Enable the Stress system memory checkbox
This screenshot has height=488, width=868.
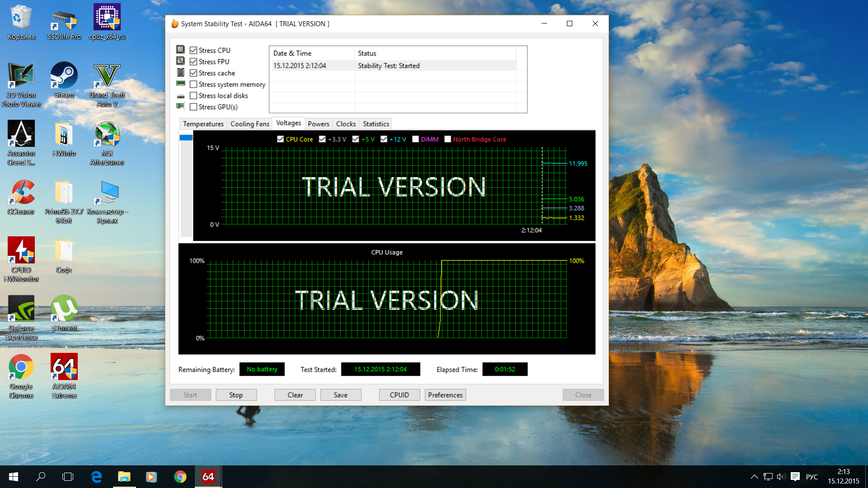click(x=193, y=84)
